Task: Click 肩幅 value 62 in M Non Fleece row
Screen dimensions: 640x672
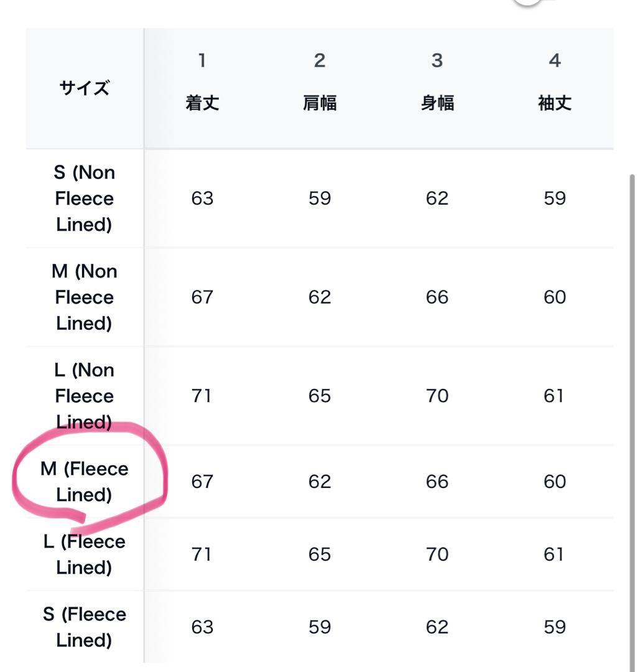Action: click(x=320, y=297)
